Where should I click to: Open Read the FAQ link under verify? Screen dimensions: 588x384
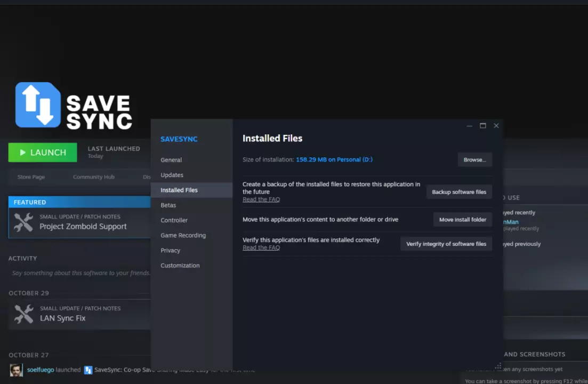[261, 247]
